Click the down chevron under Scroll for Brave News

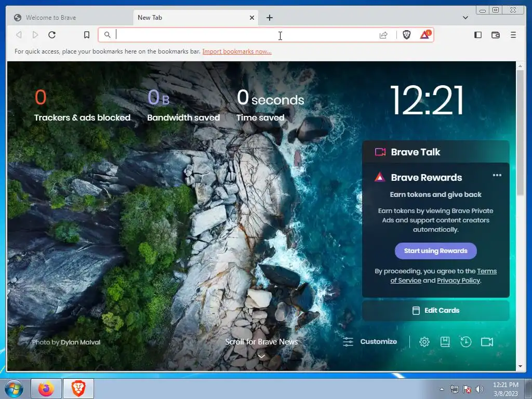coord(261,356)
